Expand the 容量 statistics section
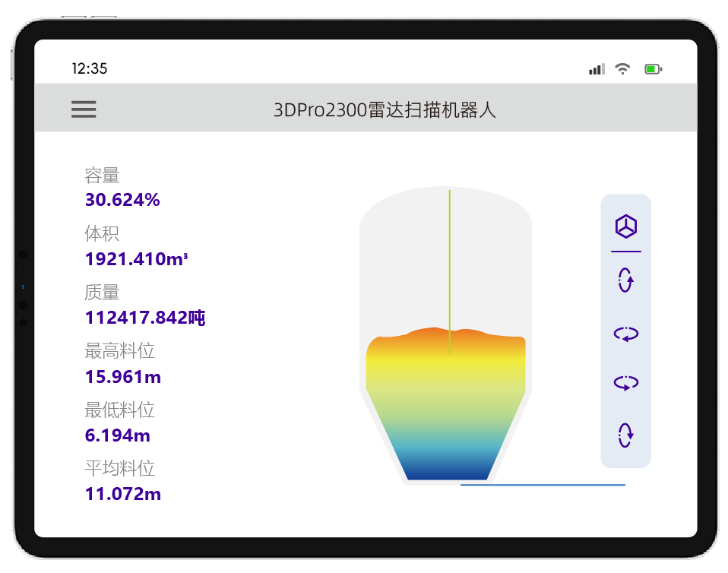 pos(101,176)
